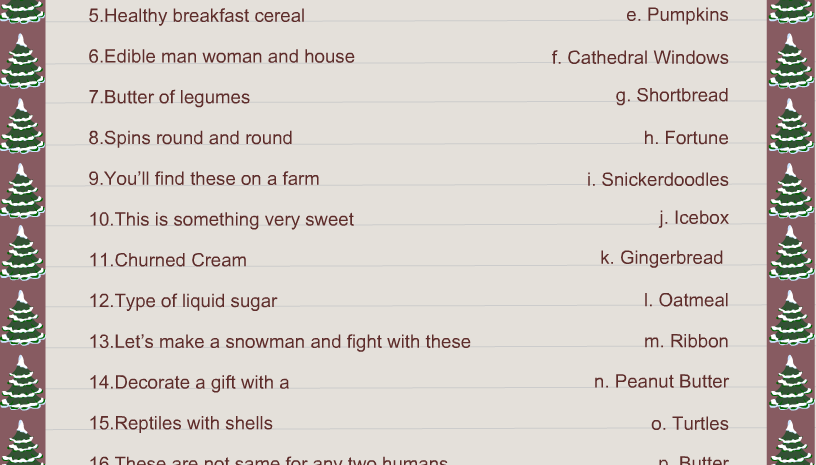Choose answer 'f. Cathedral Windows'
816x465 pixels.
(640, 57)
